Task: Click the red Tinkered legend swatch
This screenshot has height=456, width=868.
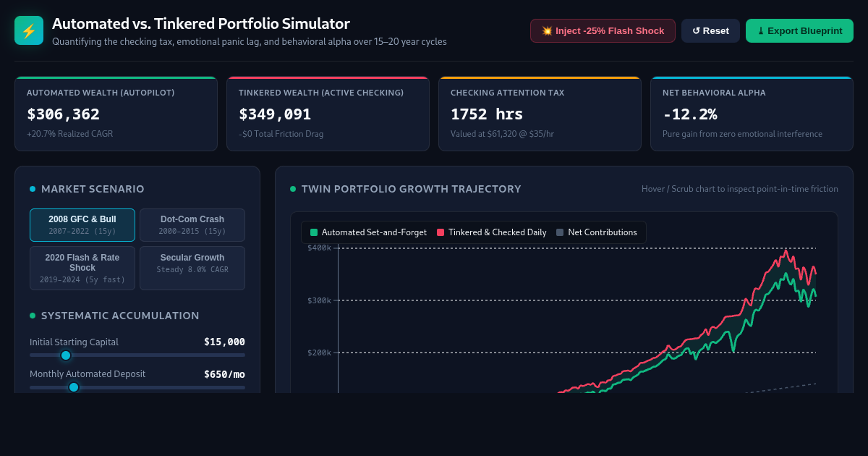Action: 441,232
